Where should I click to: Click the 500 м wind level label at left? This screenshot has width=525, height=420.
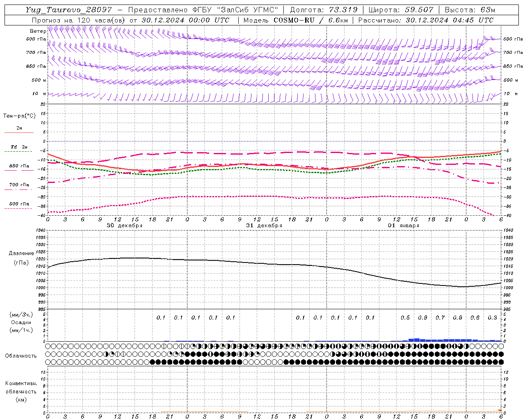pyautogui.click(x=39, y=80)
